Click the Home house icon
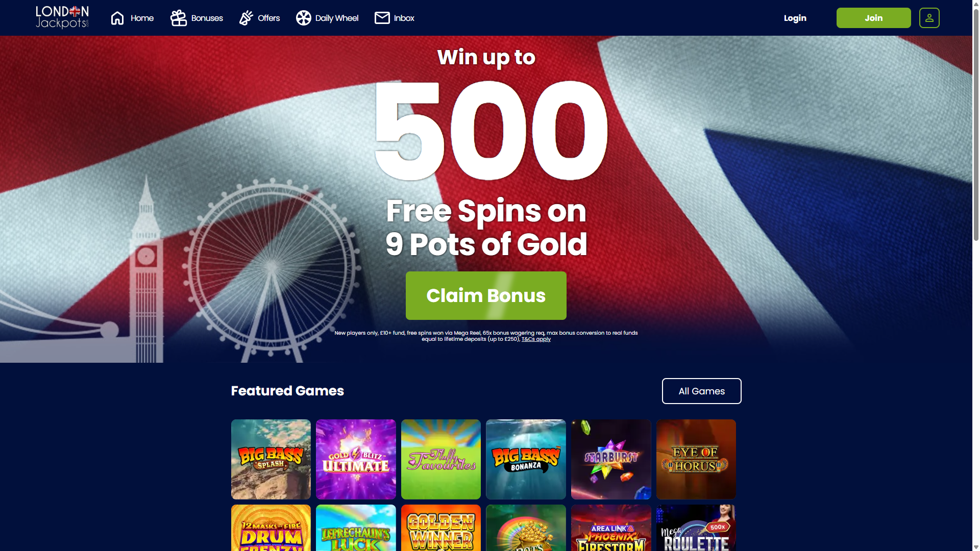The height and width of the screenshot is (551, 980). coord(117,18)
